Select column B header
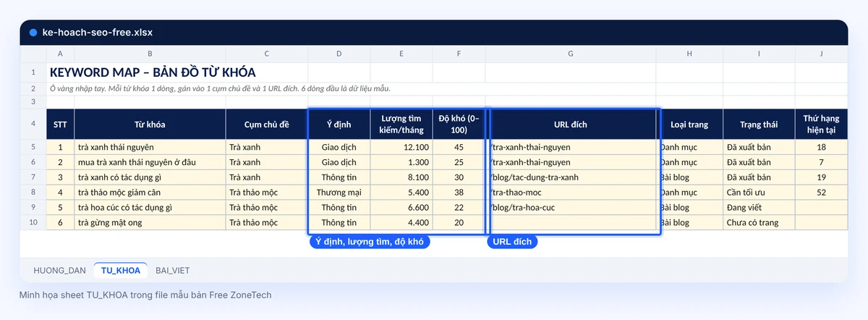 [x=150, y=54]
